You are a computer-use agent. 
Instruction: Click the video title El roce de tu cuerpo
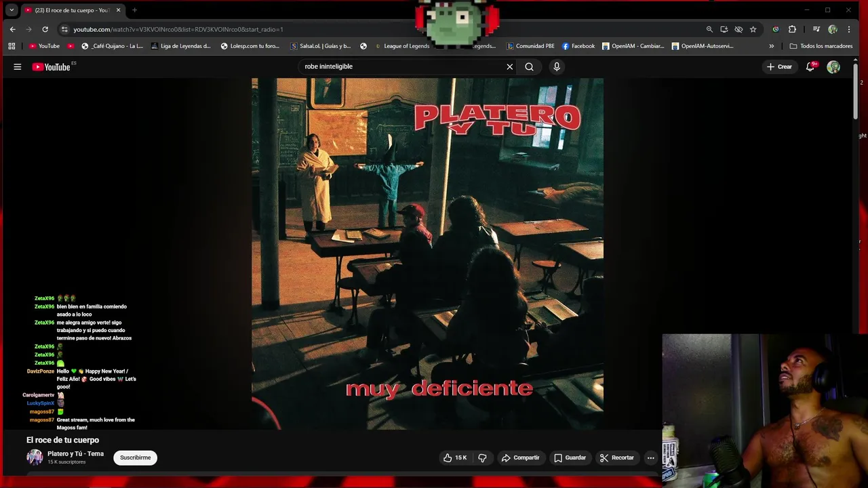(x=62, y=440)
